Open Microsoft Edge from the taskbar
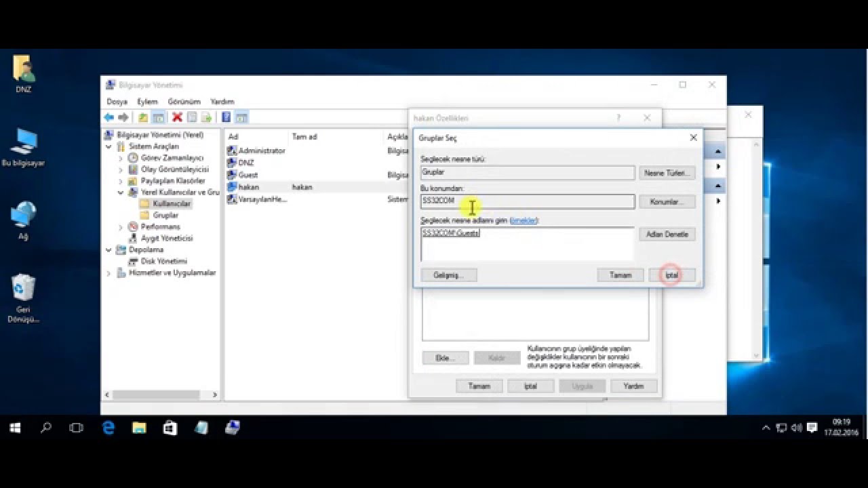 pyautogui.click(x=108, y=428)
